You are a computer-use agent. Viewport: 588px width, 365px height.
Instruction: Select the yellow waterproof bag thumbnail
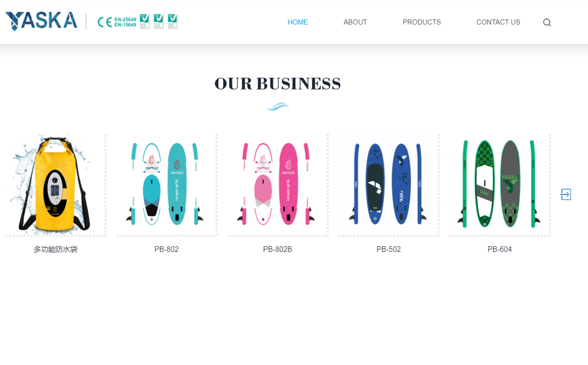(55, 185)
